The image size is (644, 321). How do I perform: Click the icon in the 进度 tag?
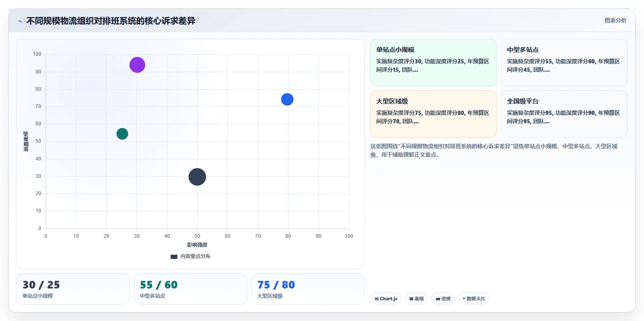tap(438, 299)
